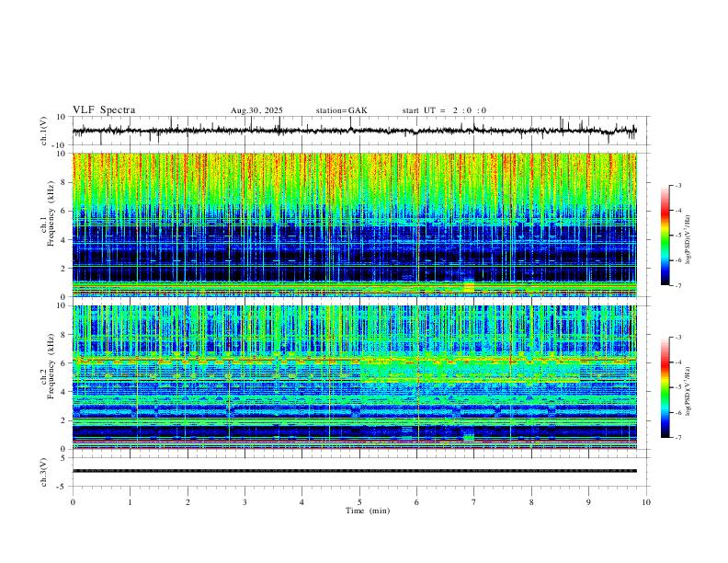Screen dimensions: 728x563
Task: Click the ch.2 spectrogram band near 6 kHz
Action: (355, 360)
